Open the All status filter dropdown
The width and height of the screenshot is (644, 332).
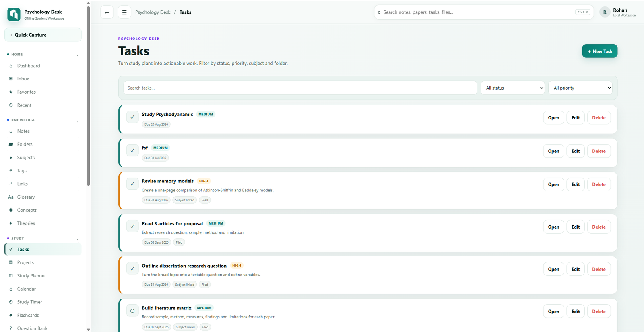coord(513,88)
